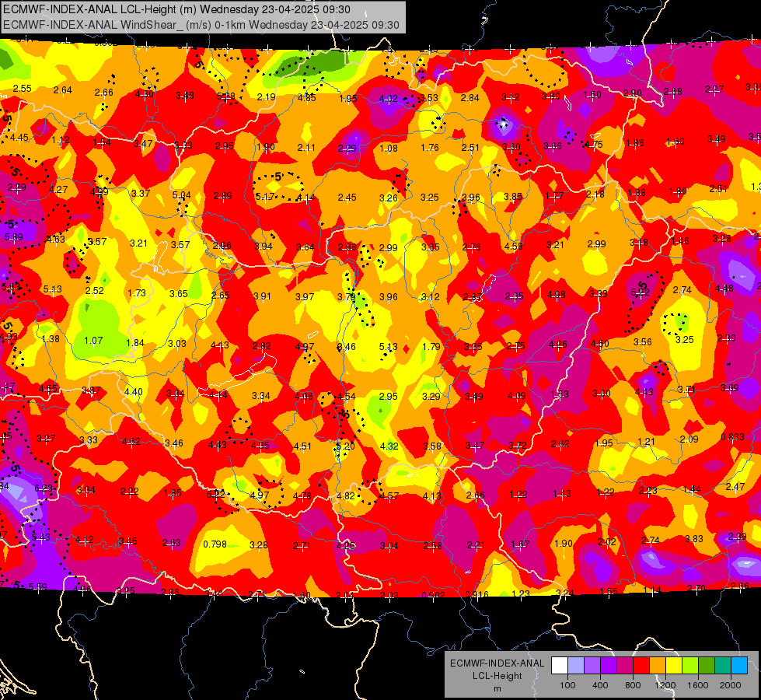Click the legend unit label m
The height and width of the screenshot is (700, 761).
click(497, 688)
